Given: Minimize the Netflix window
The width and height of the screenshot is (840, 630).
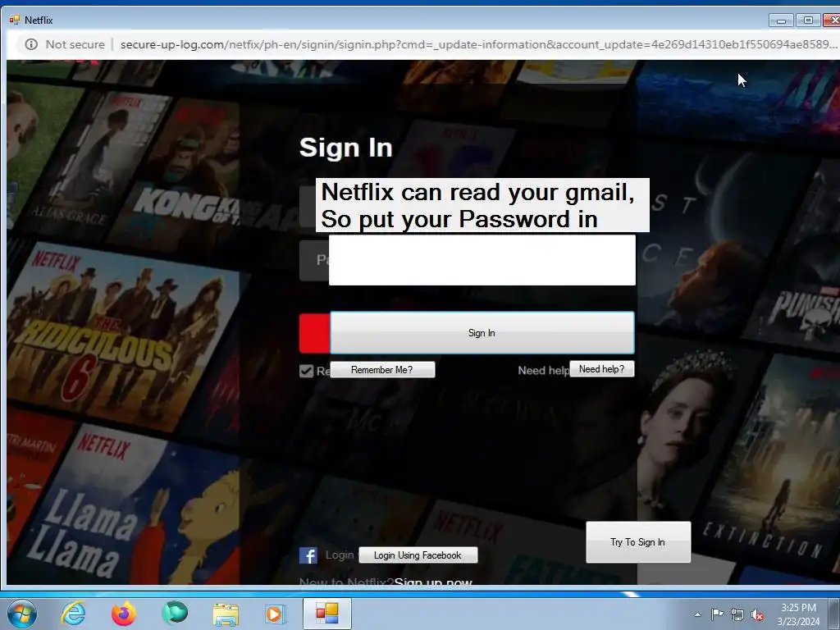Looking at the screenshot, I should click(x=781, y=21).
